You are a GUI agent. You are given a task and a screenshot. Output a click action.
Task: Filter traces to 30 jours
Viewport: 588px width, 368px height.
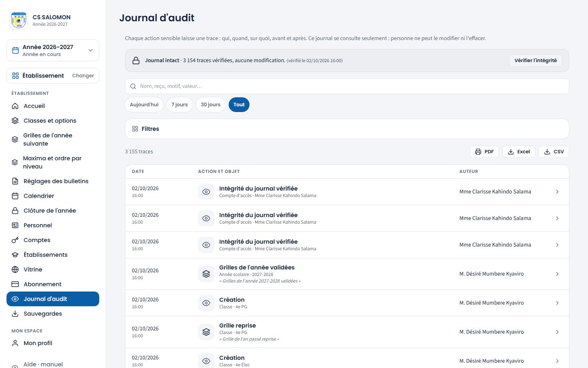(211, 105)
